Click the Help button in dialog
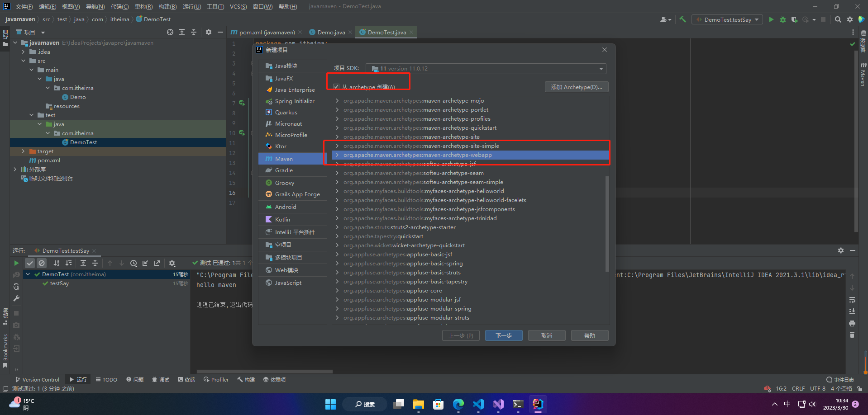The image size is (868, 415). click(590, 335)
